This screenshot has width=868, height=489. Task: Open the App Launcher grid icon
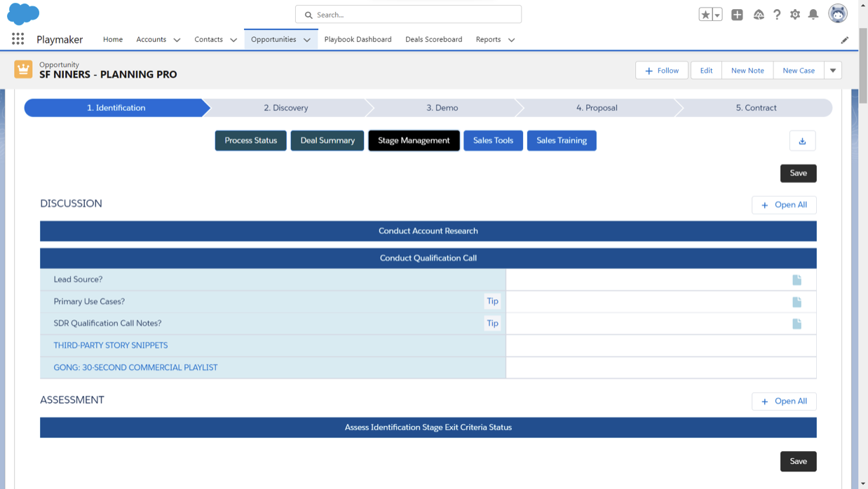18,39
